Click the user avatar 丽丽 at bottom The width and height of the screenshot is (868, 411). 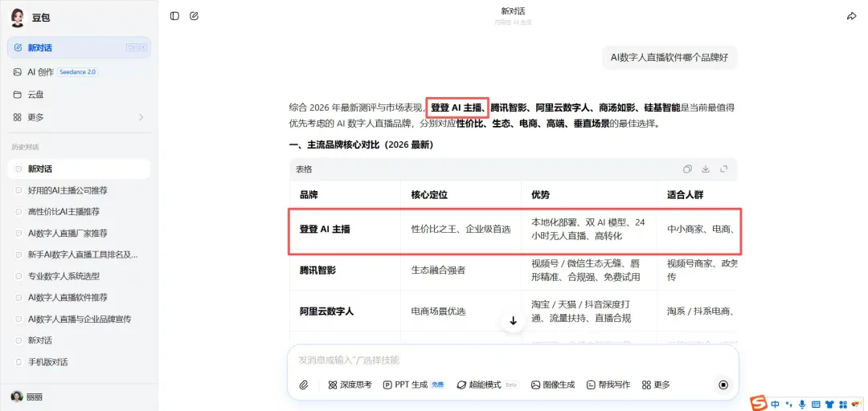[x=17, y=397]
